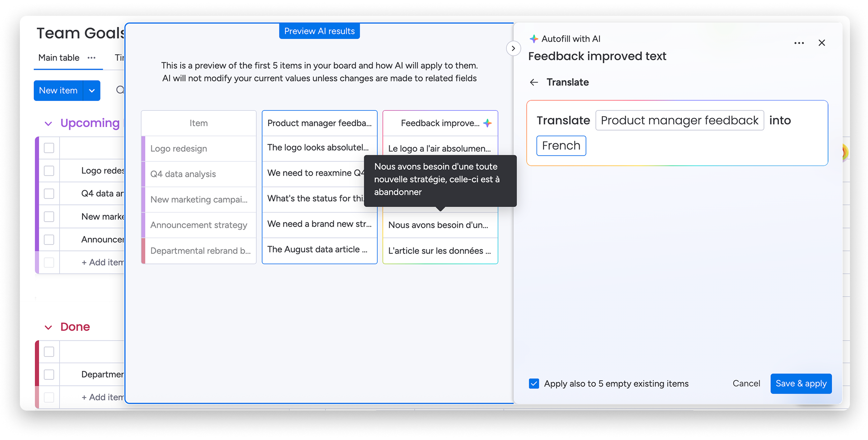Open the three-dot menu in Autofill panel

(799, 43)
